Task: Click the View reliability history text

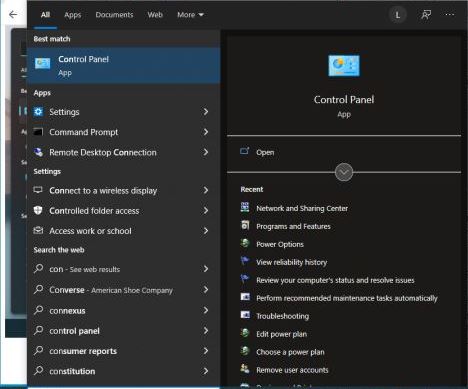Action: point(291,262)
